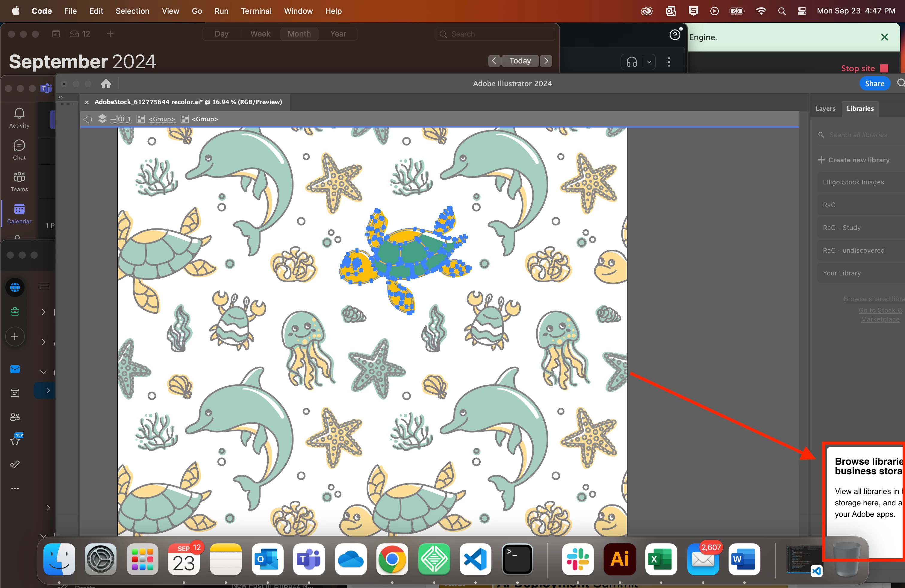This screenshot has height=588, width=905.
Task: Expand the collapsed toolbar double-arrow
Action: pyautogui.click(x=60, y=97)
